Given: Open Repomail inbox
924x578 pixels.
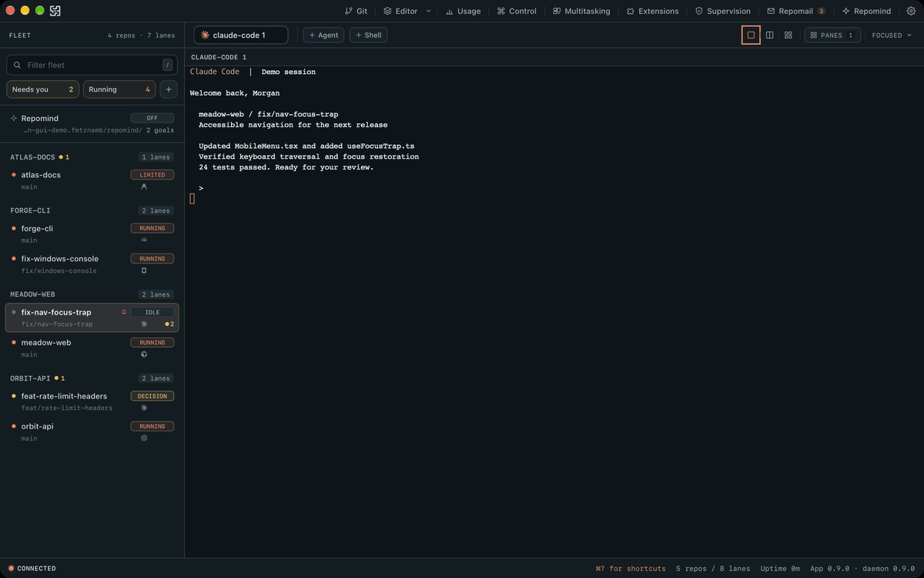Looking at the screenshot, I should pos(796,11).
